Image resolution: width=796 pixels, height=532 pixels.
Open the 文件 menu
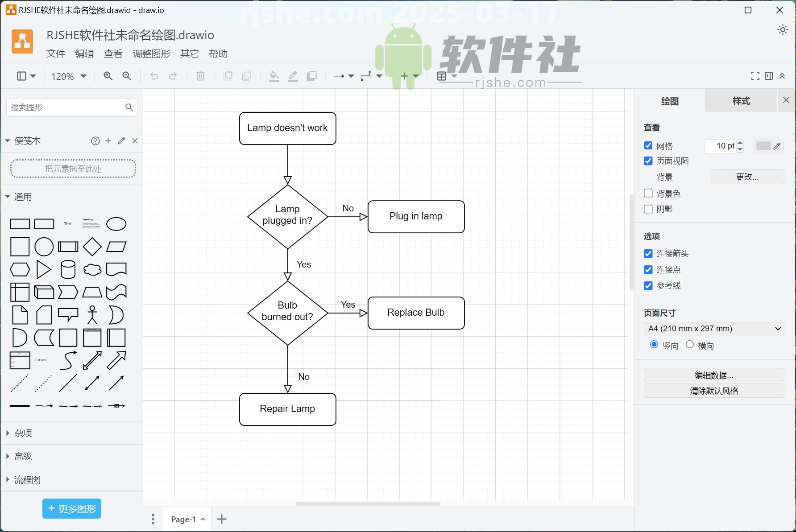click(x=55, y=54)
